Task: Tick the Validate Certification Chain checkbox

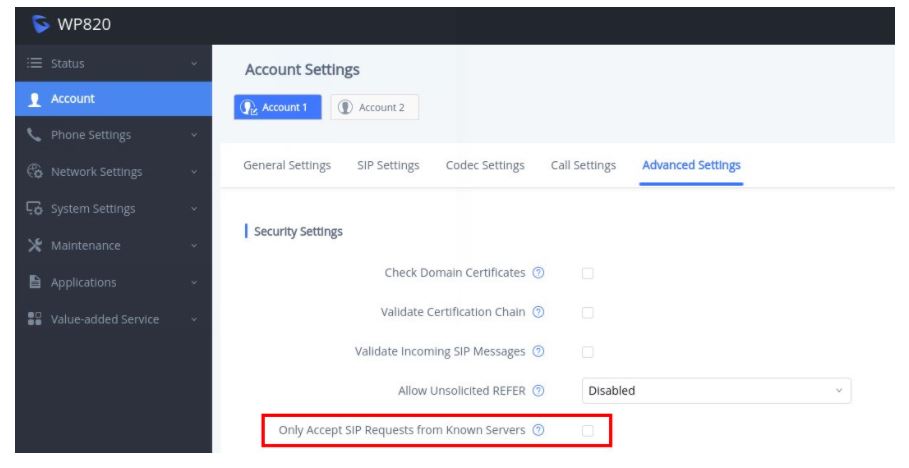Action: (588, 313)
